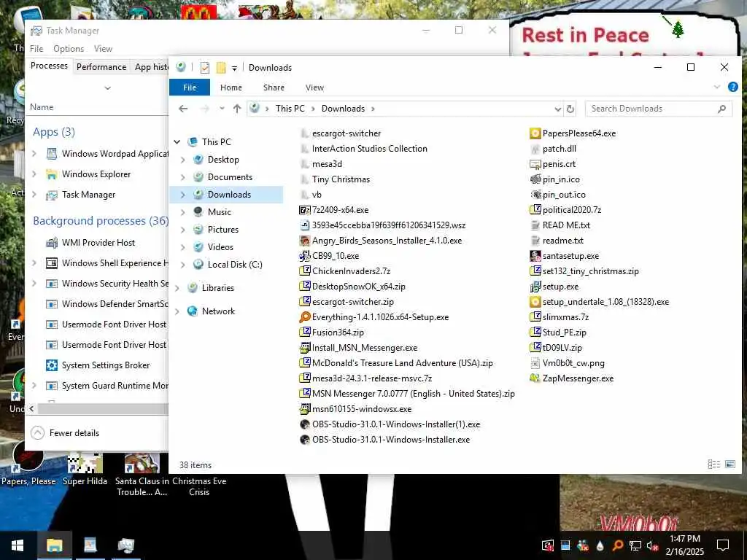Viewport: 747px width, 560px height.
Task: Select pin_in.ico file icon
Action: [x=535, y=179]
